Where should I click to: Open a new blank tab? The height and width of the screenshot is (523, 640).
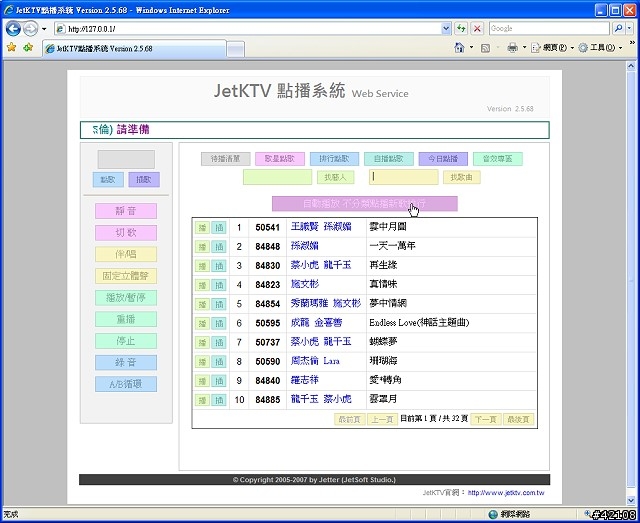point(236,49)
